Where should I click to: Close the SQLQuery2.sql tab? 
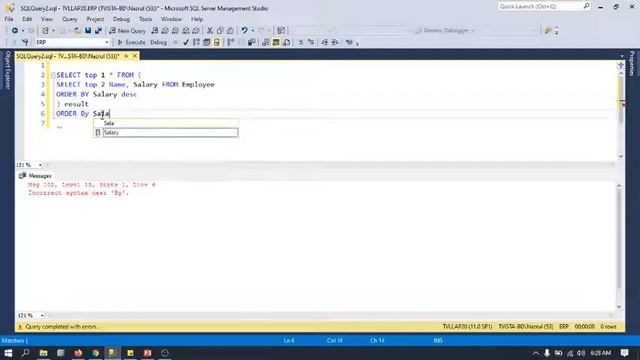coord(135,56)
